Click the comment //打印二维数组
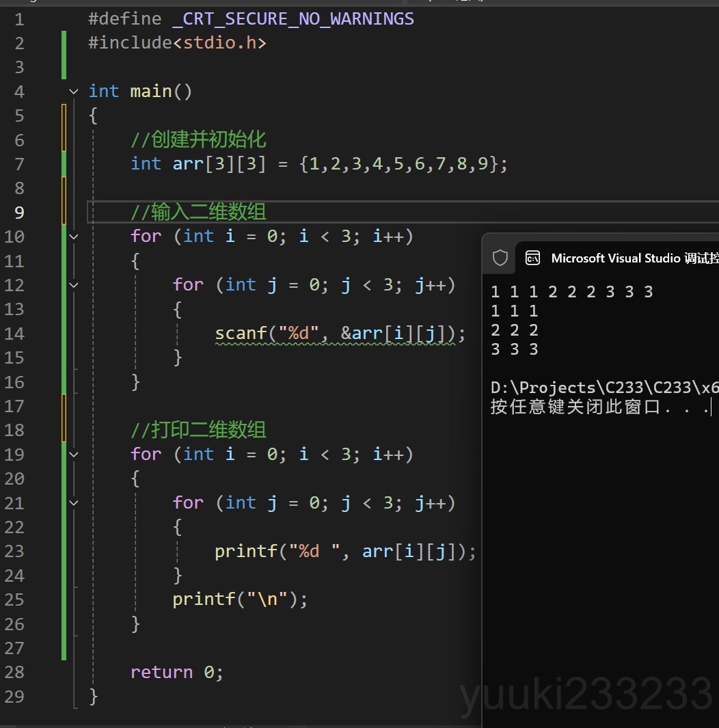The image size is (719, 728). 198,430
